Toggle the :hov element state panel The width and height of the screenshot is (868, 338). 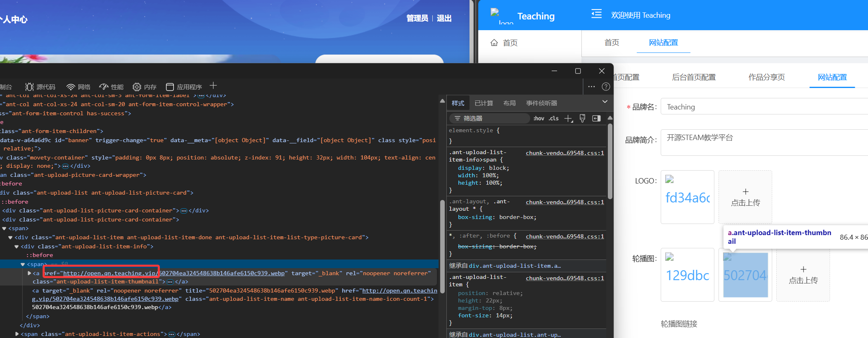538,119
